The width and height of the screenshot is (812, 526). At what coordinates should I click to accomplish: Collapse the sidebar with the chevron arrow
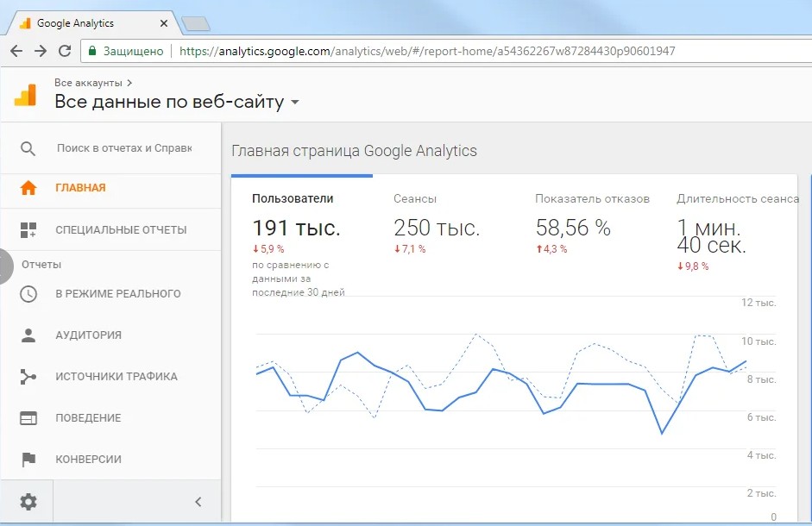[x=198, y=501]
